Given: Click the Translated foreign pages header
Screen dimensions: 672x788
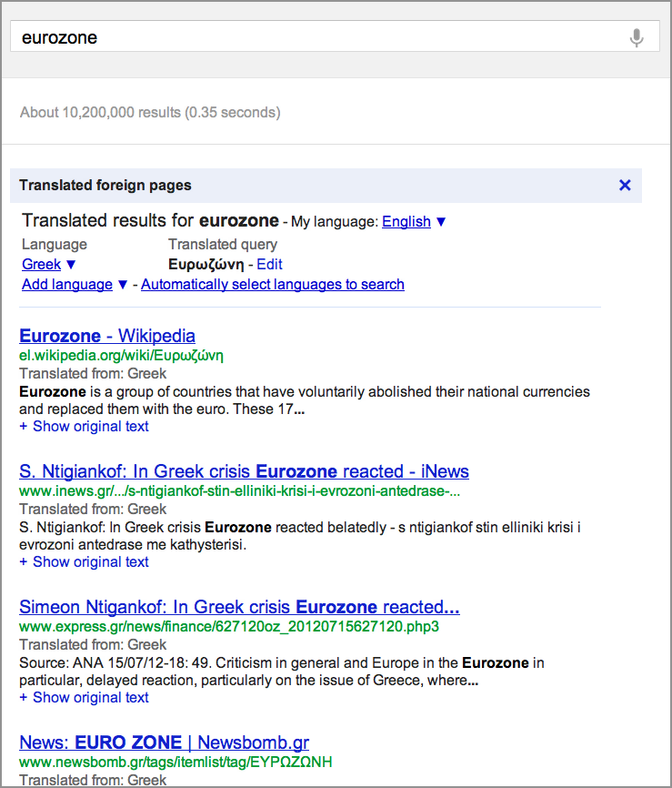Looking at the screenshot, I should pyautogui.click(x=105, y=185).
